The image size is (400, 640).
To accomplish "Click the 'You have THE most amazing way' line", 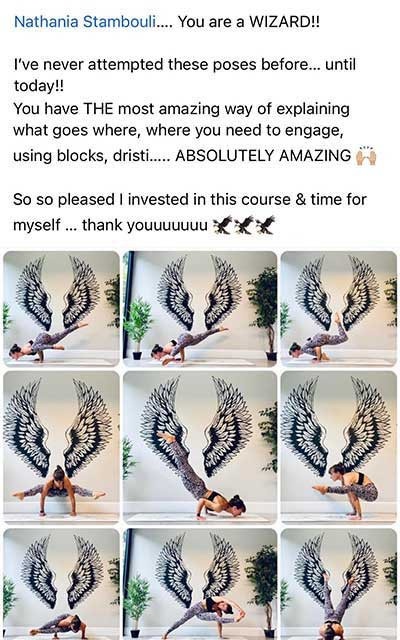I will [x=181, y=109].
